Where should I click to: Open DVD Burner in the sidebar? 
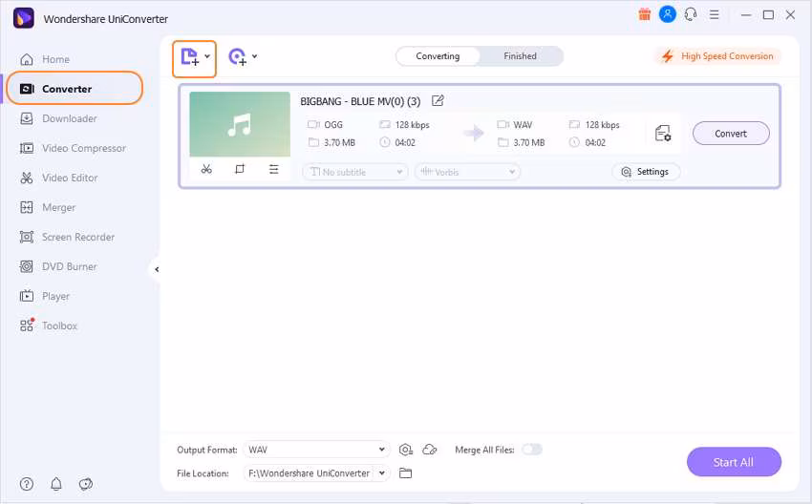click(70, 266)
